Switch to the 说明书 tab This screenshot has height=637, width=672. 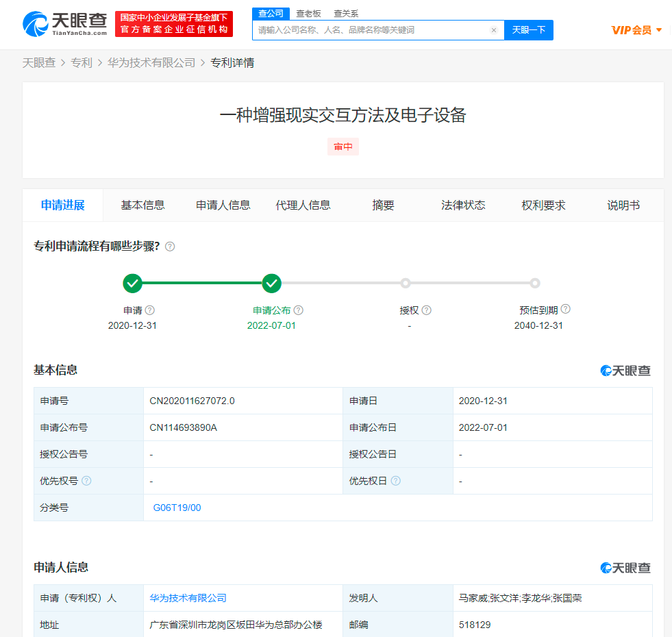point(623,205)
